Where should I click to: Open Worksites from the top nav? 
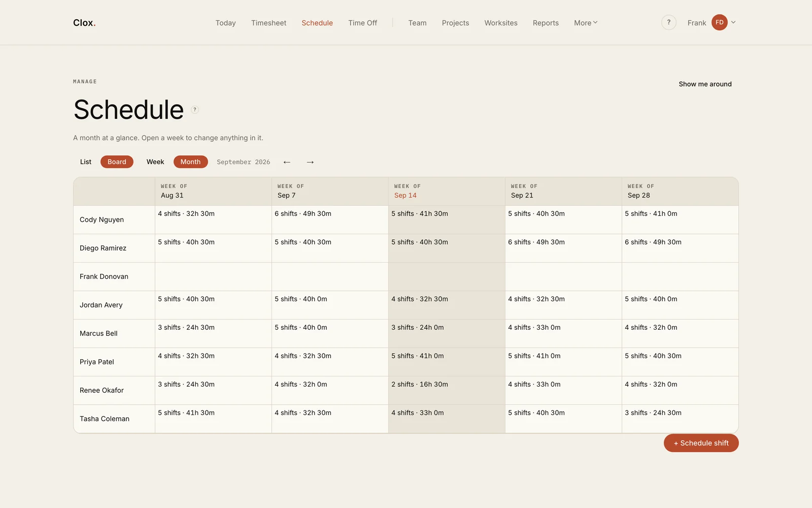[x=501, y=23]
